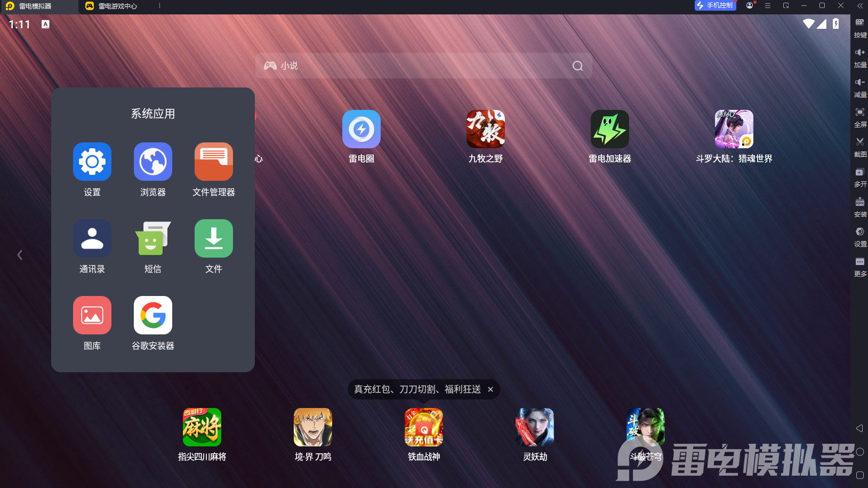
Task: Enter fullscreen via 全屏 sidebar button
Action: tap(860, 117)
